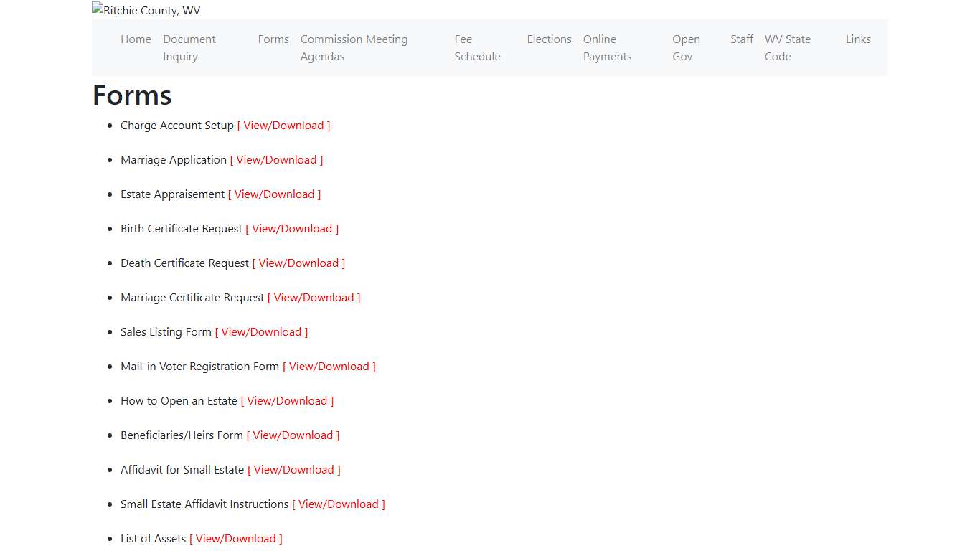This screenshot has width=980, height=551.
Task: Go to Document Inquiry in navbar
Action: click(189, 47)
